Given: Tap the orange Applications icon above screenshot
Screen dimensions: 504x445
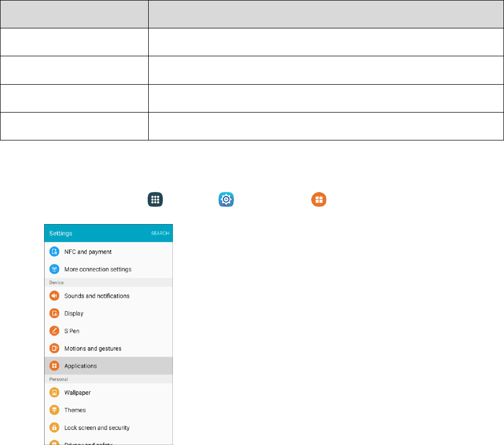Looking at the screenshot, I should point(319,199).
